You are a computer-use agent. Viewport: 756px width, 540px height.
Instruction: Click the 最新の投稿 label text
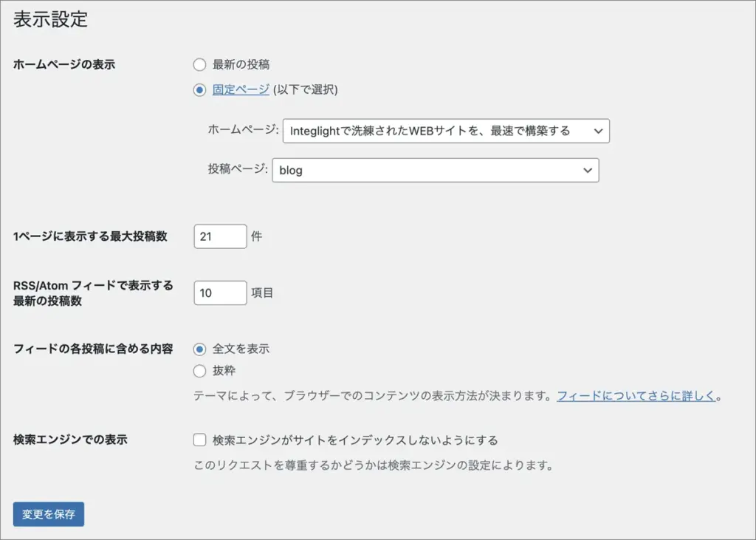click(x=241, y=64)
